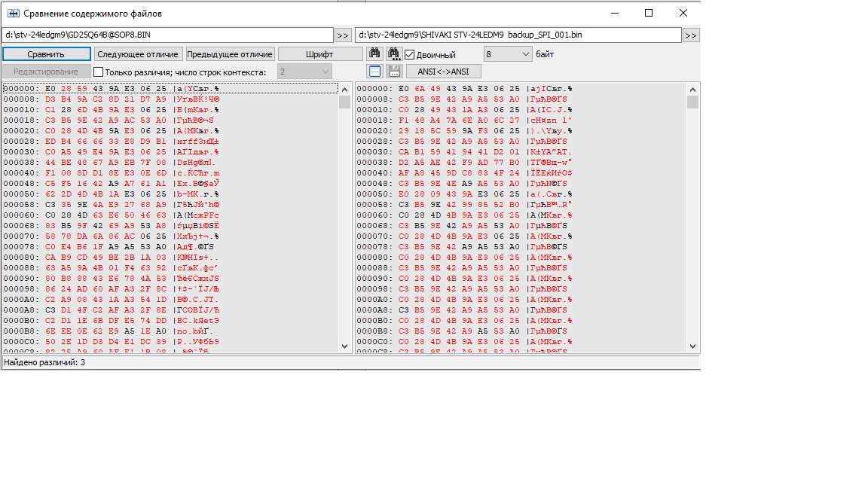Click the binoculars Find icon

[374, 53]
